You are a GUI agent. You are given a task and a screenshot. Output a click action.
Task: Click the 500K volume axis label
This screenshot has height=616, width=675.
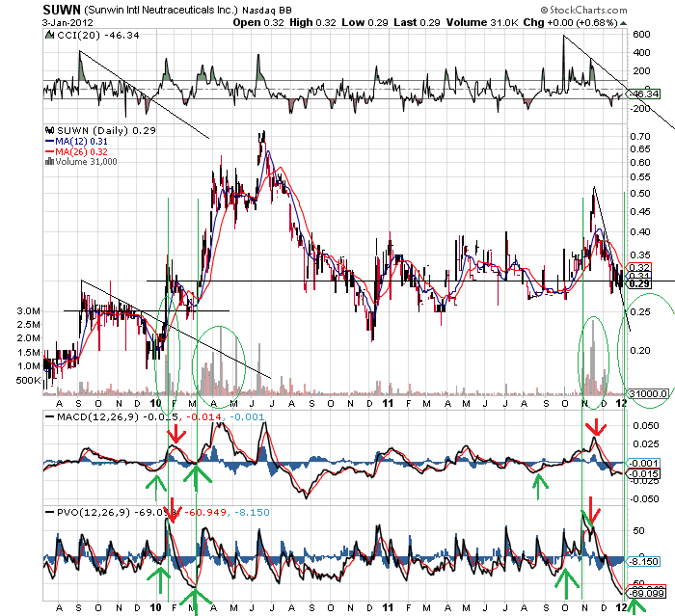coord(28,381)
